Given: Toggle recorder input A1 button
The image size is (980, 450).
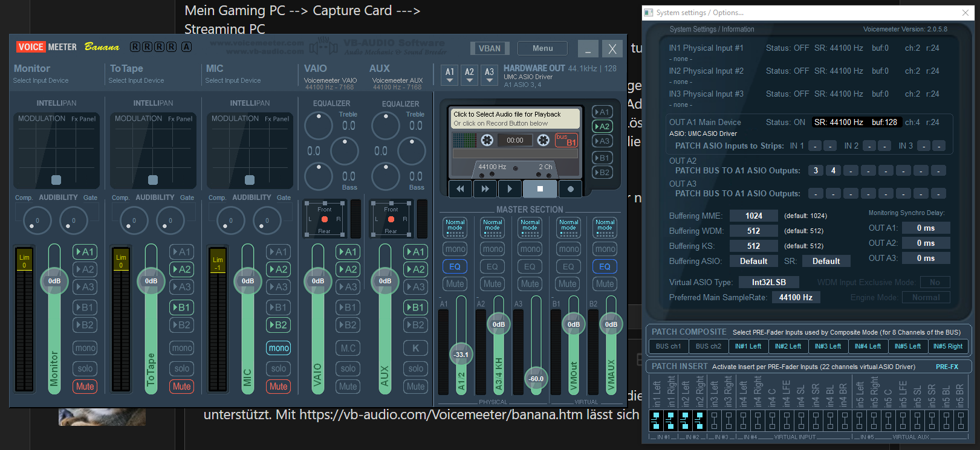Looking at the screenshot, I should (602, 112).
